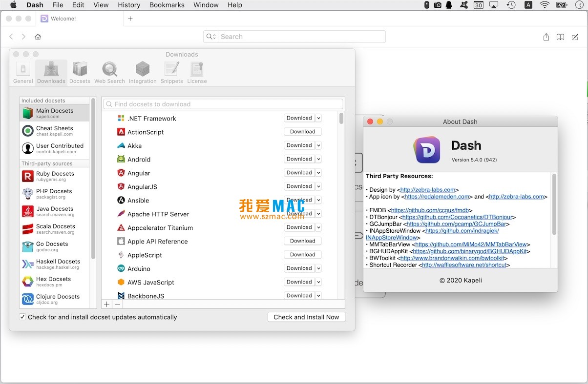Open the File menu

58,5
